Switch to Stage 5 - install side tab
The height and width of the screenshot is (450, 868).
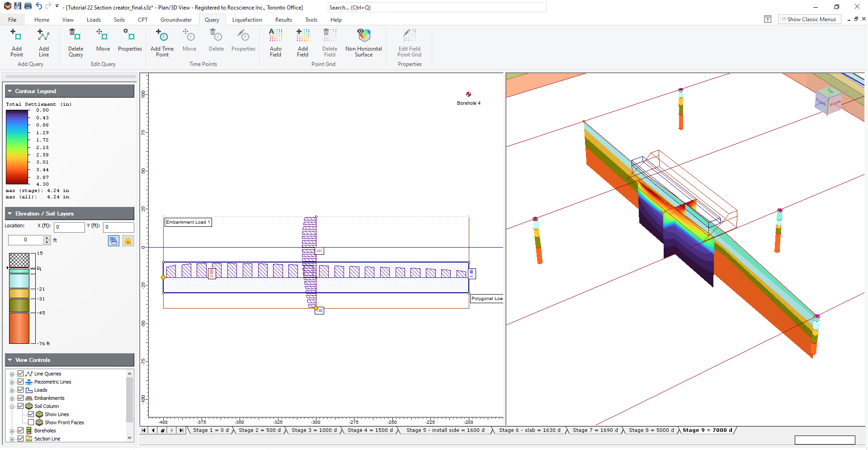[445, 430]
